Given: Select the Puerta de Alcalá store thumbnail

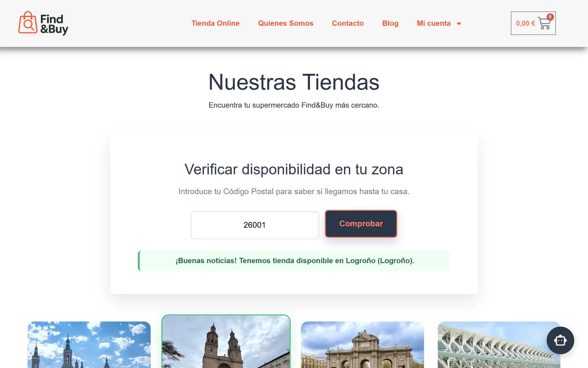Looking at the screenshot, I should [362, 345].
